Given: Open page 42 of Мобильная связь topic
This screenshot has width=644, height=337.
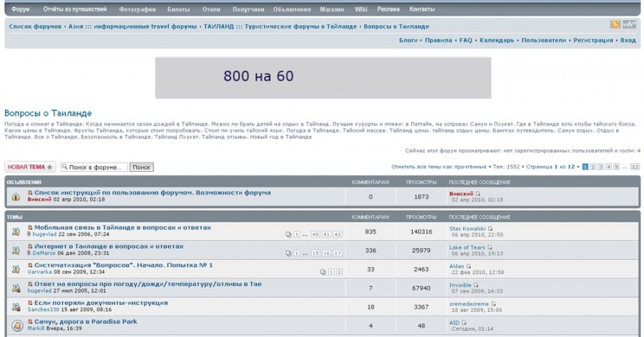Looking at the screenshot, I should tap(338, 235).
